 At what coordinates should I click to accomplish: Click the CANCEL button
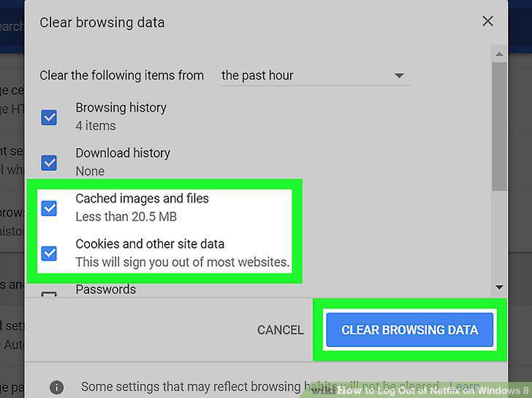click(x=281, y=330)
